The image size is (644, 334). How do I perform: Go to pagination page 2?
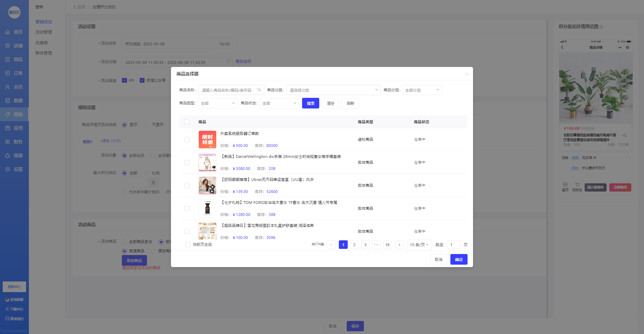(354, 244)
